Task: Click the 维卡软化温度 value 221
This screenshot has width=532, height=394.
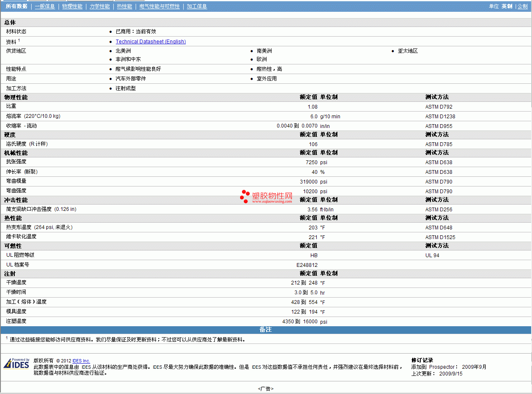Action: 313,237
